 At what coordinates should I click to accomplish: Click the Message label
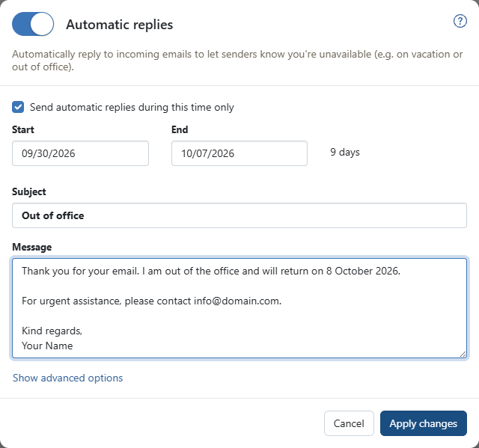31,247
